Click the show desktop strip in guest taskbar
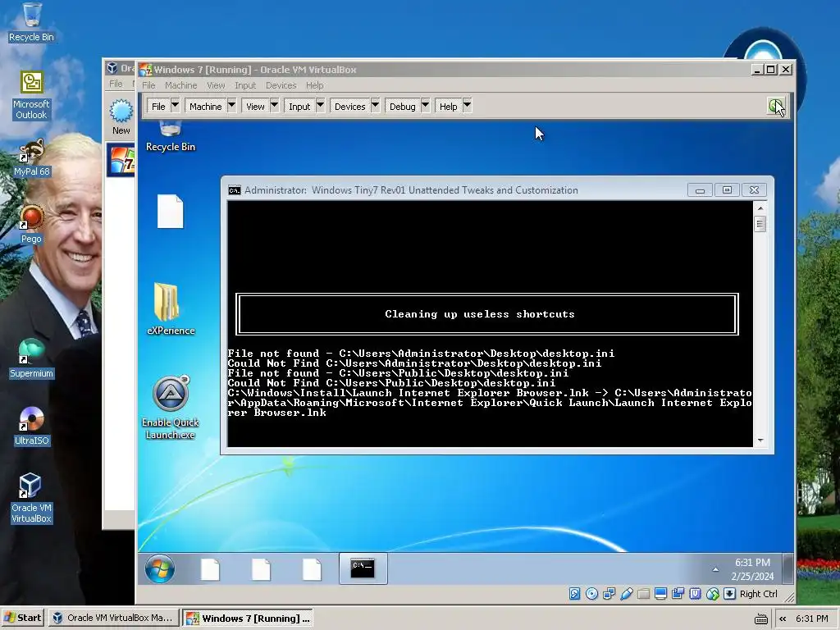The height and width of the screenshot is (630, 840). pyautogui.click(x=787, y=568)
